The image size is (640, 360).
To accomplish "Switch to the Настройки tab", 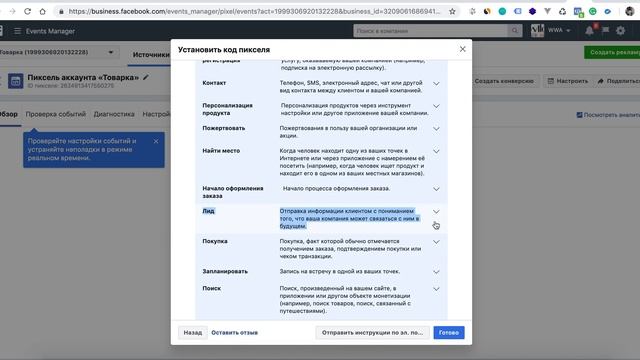I will (x=156, y=114).
